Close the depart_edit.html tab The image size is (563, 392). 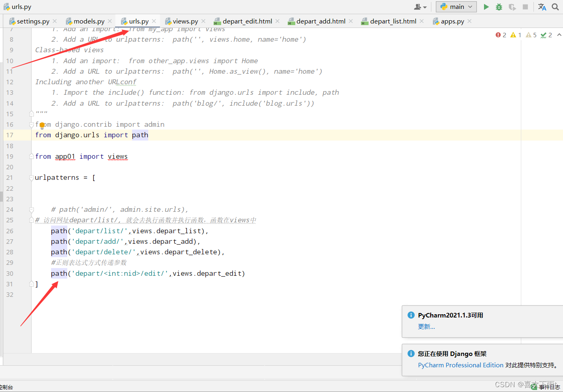(x=277, y=21)
